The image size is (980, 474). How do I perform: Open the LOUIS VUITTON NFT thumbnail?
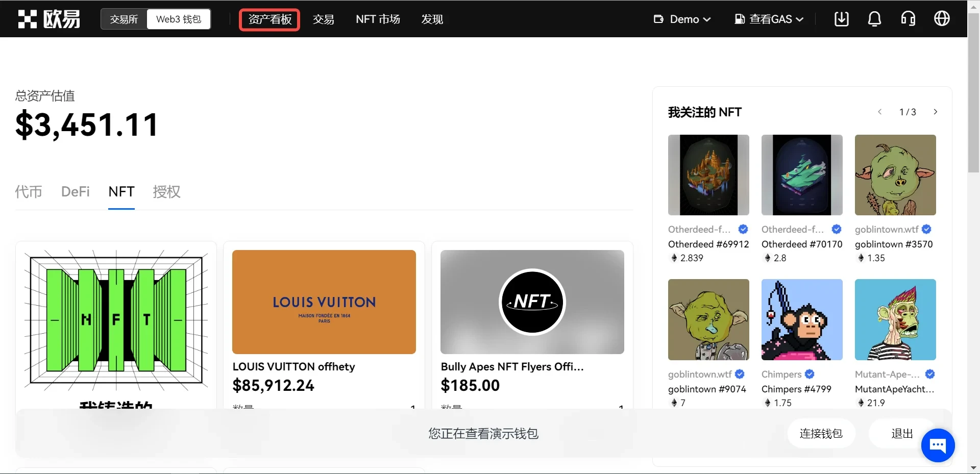point(324,302)
